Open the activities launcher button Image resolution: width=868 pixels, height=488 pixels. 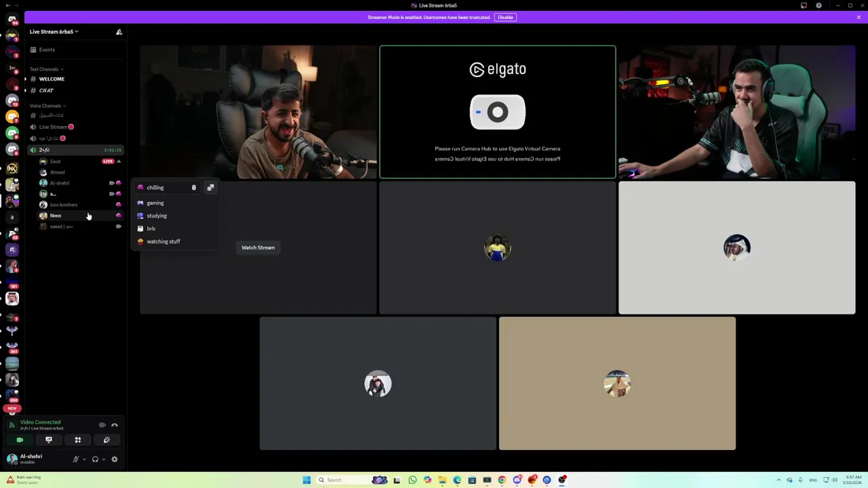(x=78, y=440)
